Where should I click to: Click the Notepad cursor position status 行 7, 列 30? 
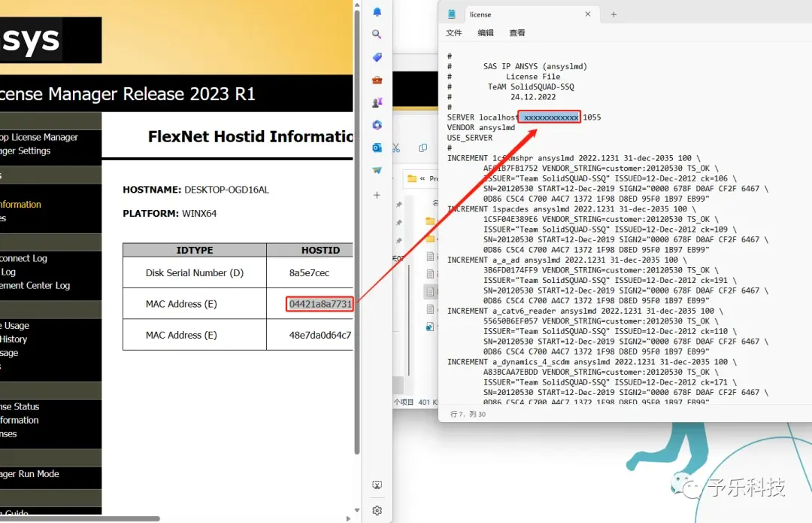(468, 414)
